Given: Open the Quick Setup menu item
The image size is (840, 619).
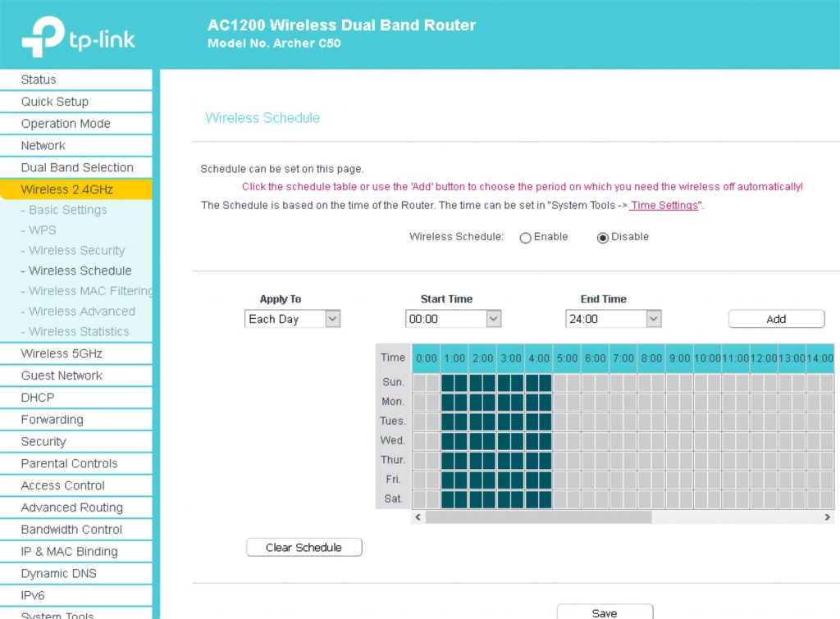Looking at the screenshot, I should pyautogui.click(x=76, y=102).
